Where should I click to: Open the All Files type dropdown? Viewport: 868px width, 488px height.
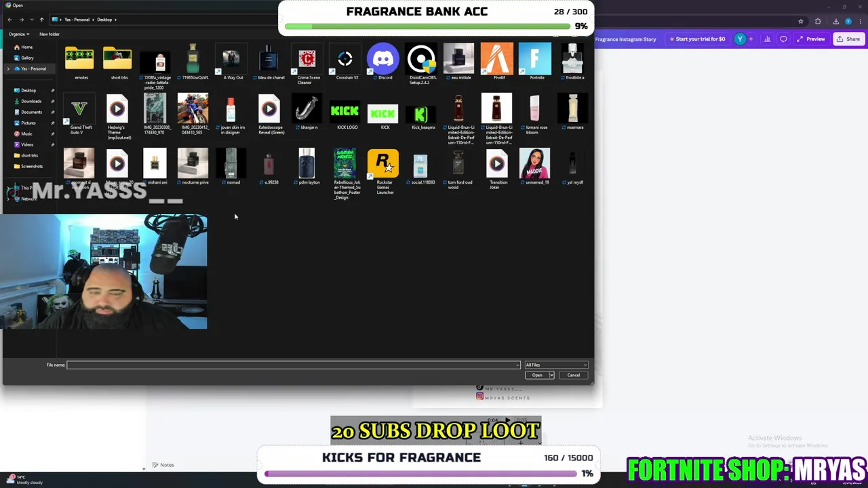click(x=556, y=365)
